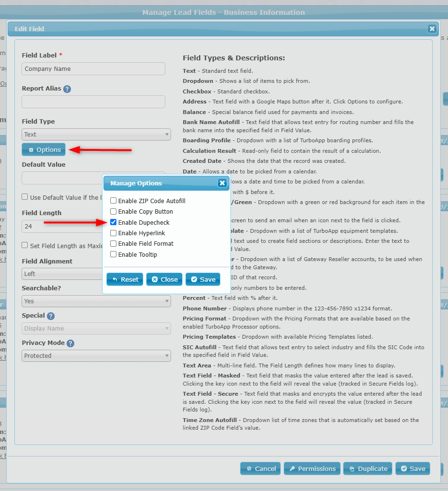Click the Time Zone Autofill description
The height and width of the screenshot is (491, 448).
pyautogui.click(x=301, y=424)
